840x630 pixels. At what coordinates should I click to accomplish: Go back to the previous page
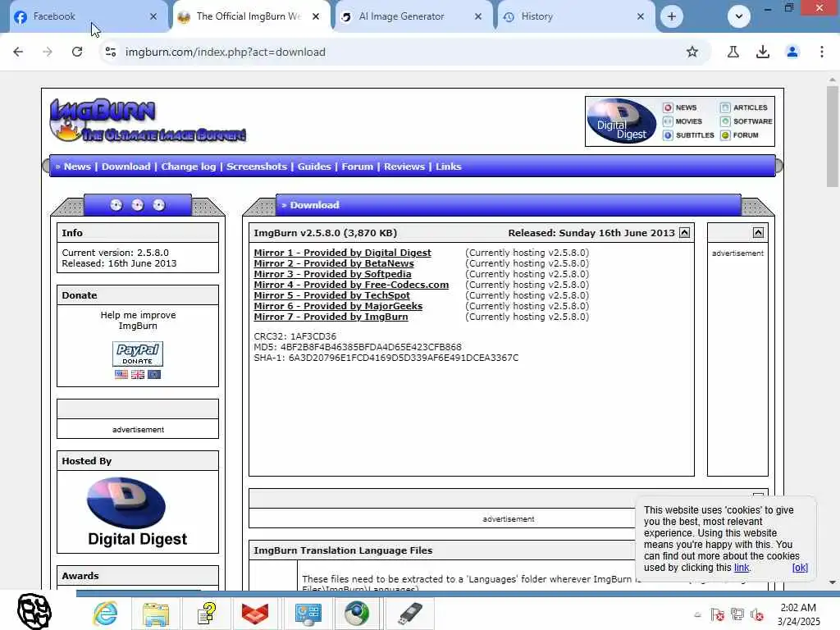[x=18, y=52]
